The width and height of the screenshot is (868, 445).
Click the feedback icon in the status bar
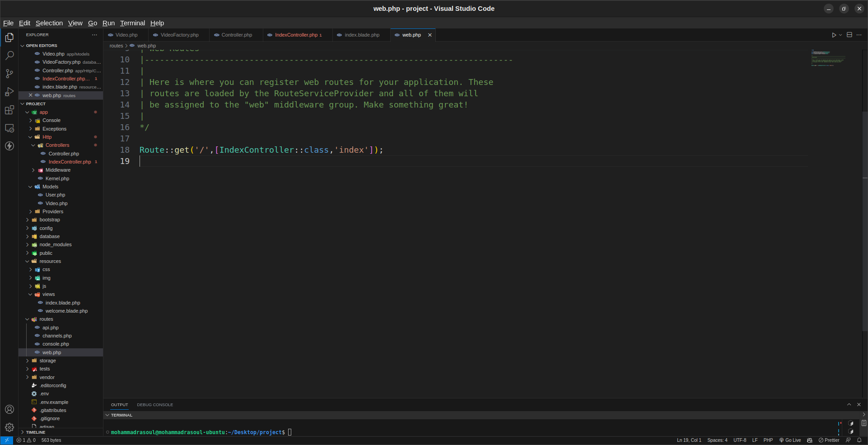point(848,440)
